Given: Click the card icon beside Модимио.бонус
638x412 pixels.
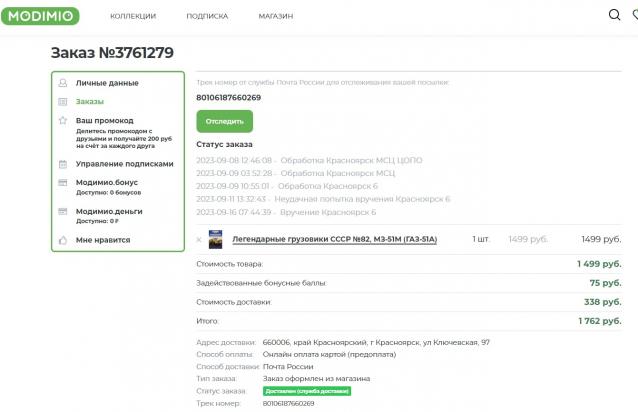Looking at the screenshot, I should [x=63, y=183].
